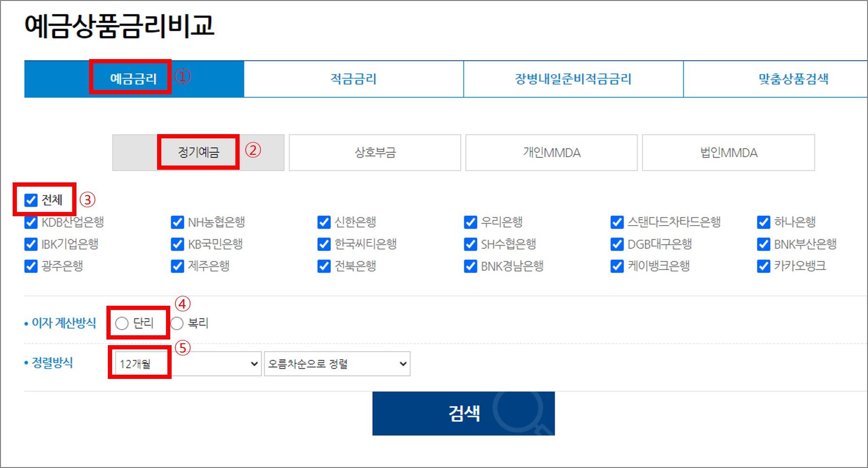
Task: Toggle the 하나은행 checkbox
Action: [763, 222]
